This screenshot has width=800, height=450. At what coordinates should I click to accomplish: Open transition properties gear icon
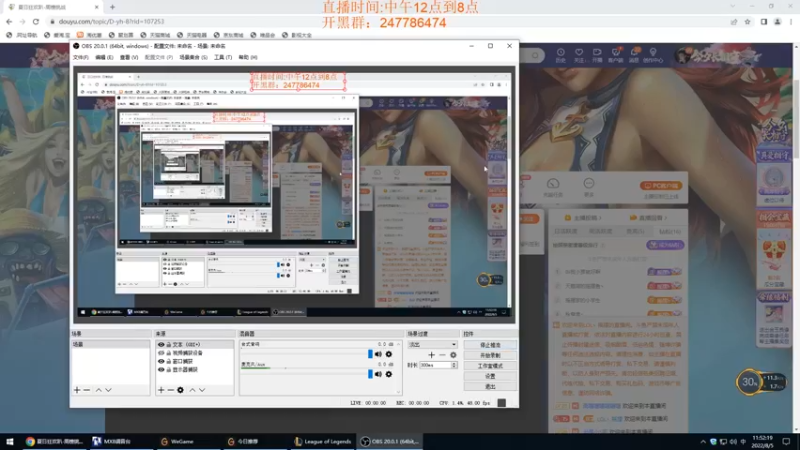(x=453, y=355)
